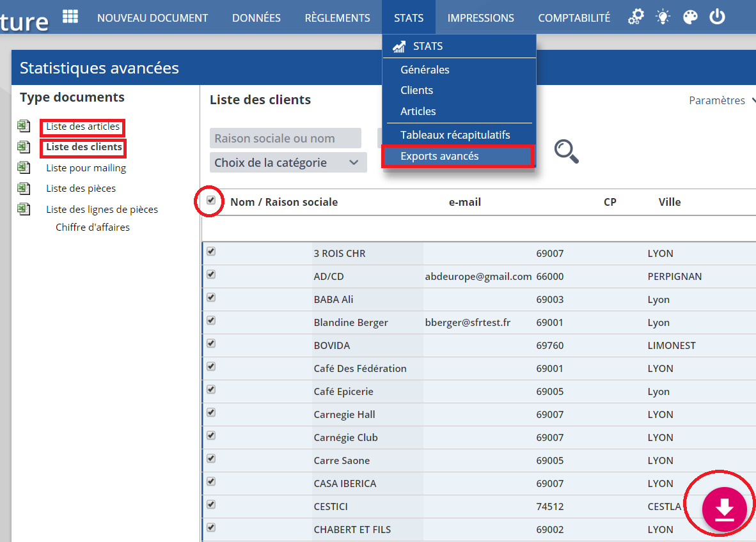Click postal code 74512 cell
Image resolution: width=756 pixels, height=542 pixels.
coord(549,507)
